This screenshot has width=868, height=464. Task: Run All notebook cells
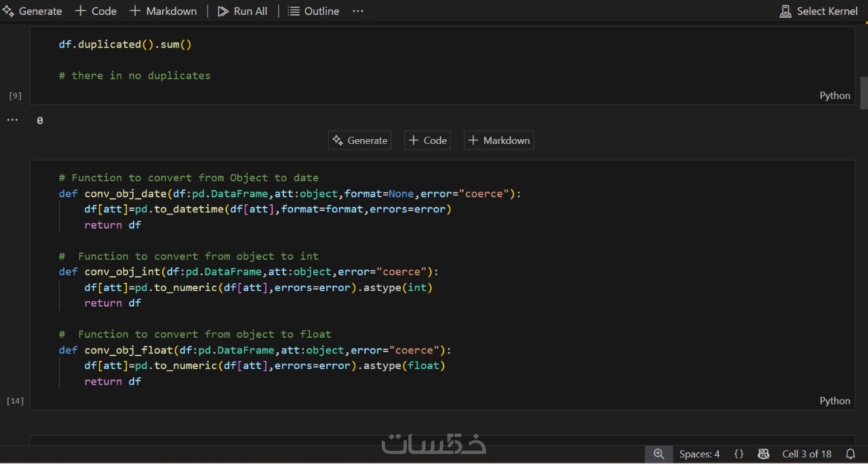point(242,11)
